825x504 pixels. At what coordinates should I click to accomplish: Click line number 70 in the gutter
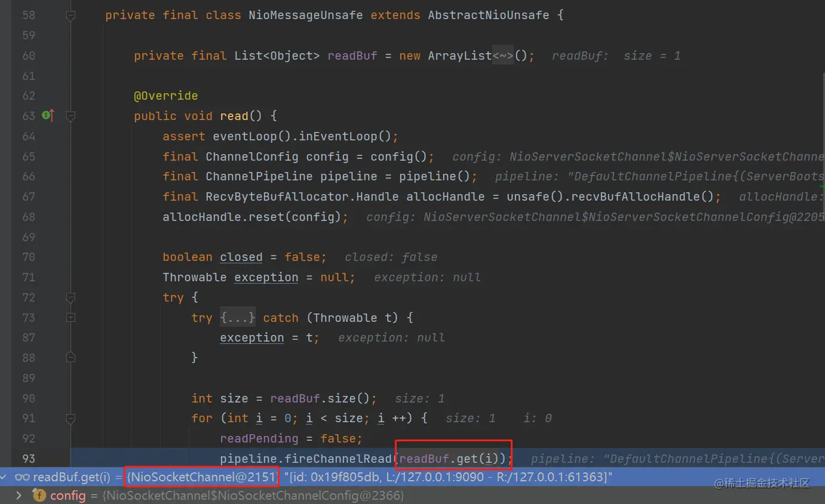click(x=29, y=257)
